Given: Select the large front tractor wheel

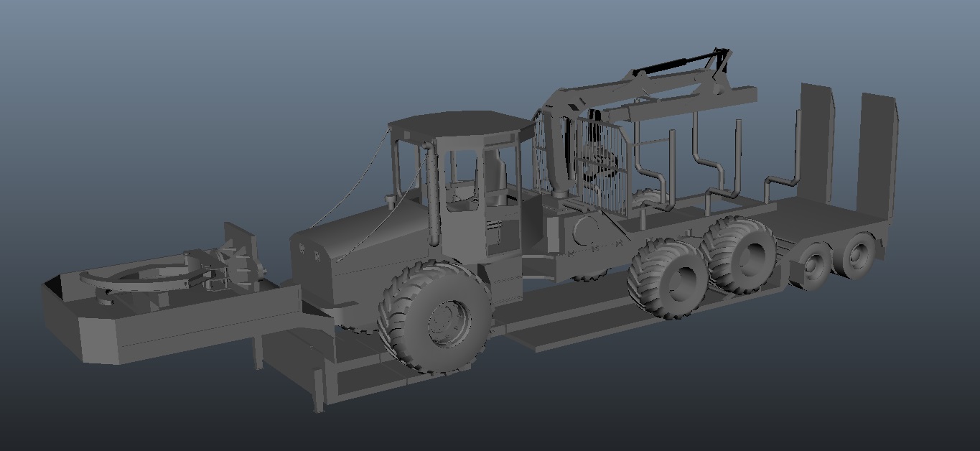Looking at the screenshot, I should coord(435,316).
